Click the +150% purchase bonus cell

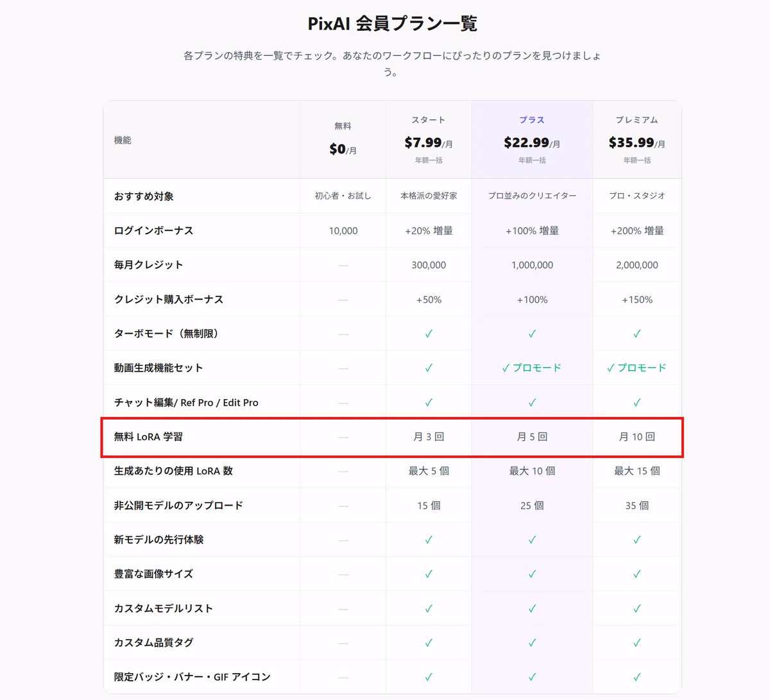(x=637, y=300)
